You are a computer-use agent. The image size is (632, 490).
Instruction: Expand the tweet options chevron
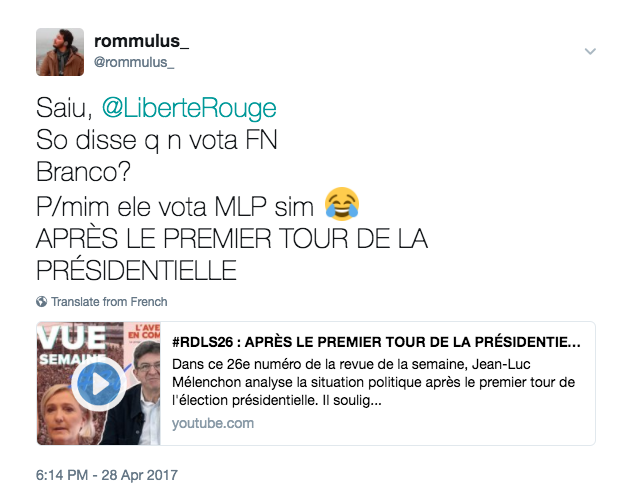pos(590,51)
